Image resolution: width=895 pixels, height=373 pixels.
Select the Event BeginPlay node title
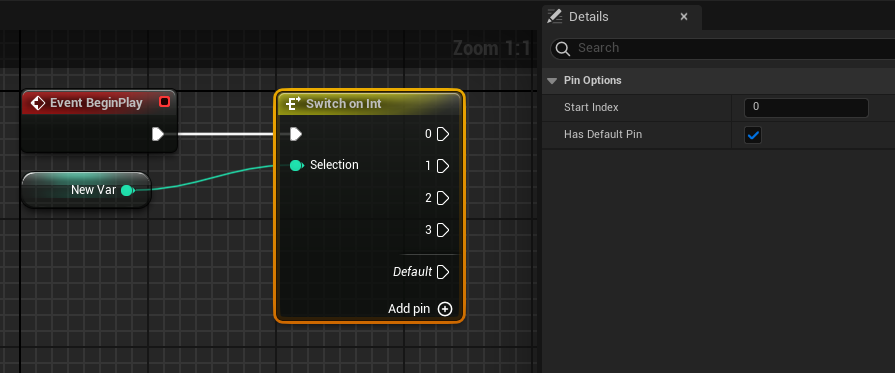click(x=96, y=103)
